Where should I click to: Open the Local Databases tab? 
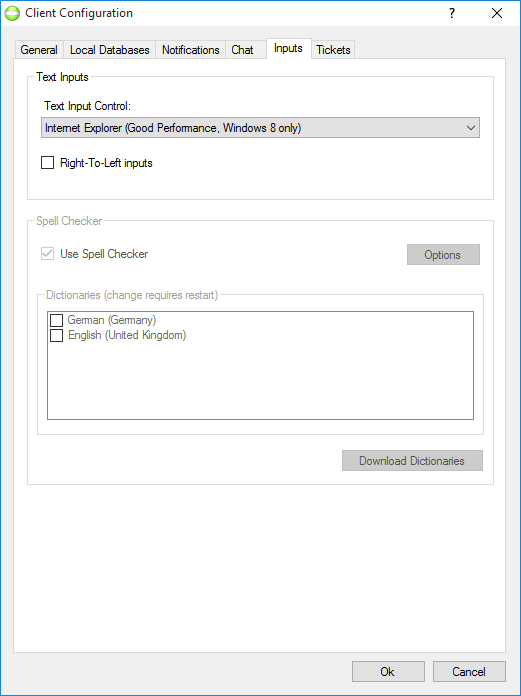[110, 50]
